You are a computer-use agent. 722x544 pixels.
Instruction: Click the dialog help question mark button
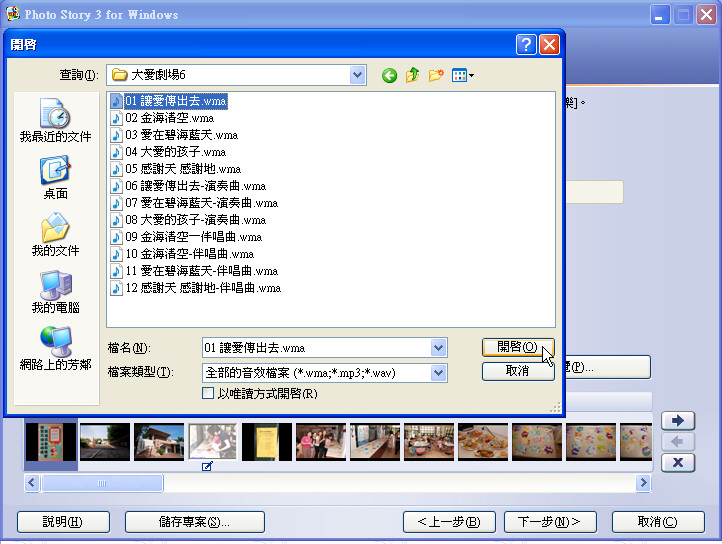click(x=526, y=45)
